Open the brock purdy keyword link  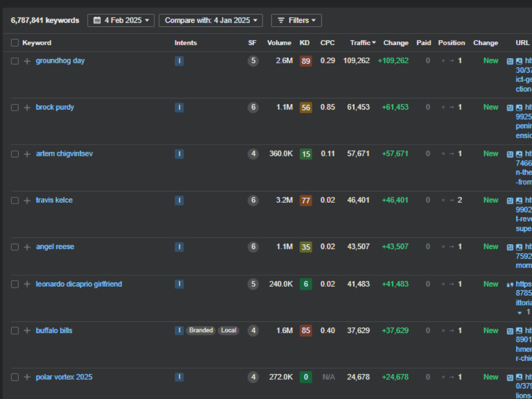55,107
